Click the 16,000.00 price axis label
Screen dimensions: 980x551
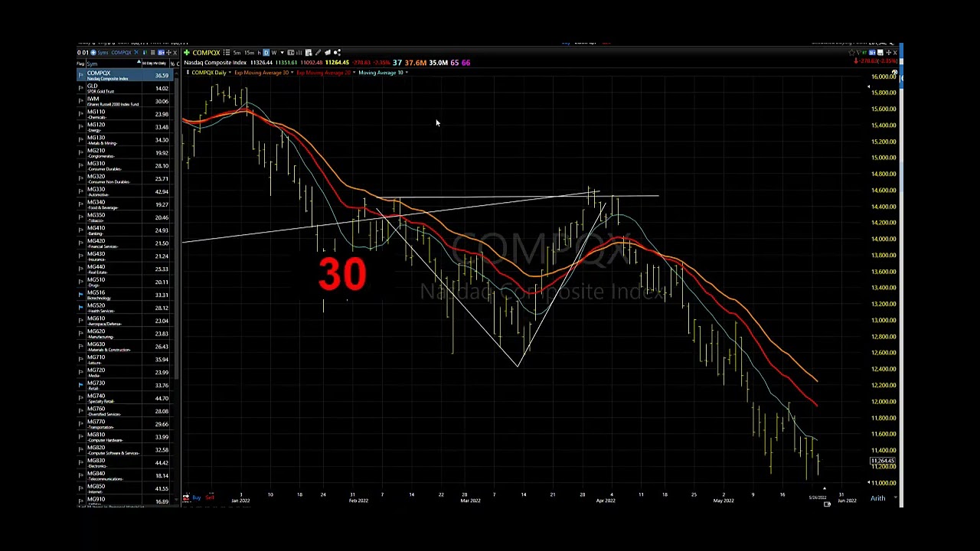tap(884, 77)
